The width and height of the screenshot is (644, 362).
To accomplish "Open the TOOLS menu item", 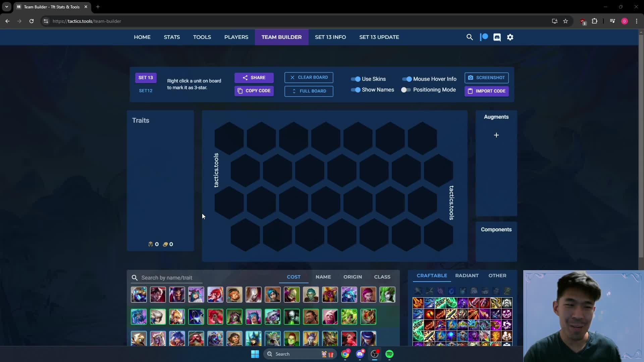I will [x=202, y=37].
